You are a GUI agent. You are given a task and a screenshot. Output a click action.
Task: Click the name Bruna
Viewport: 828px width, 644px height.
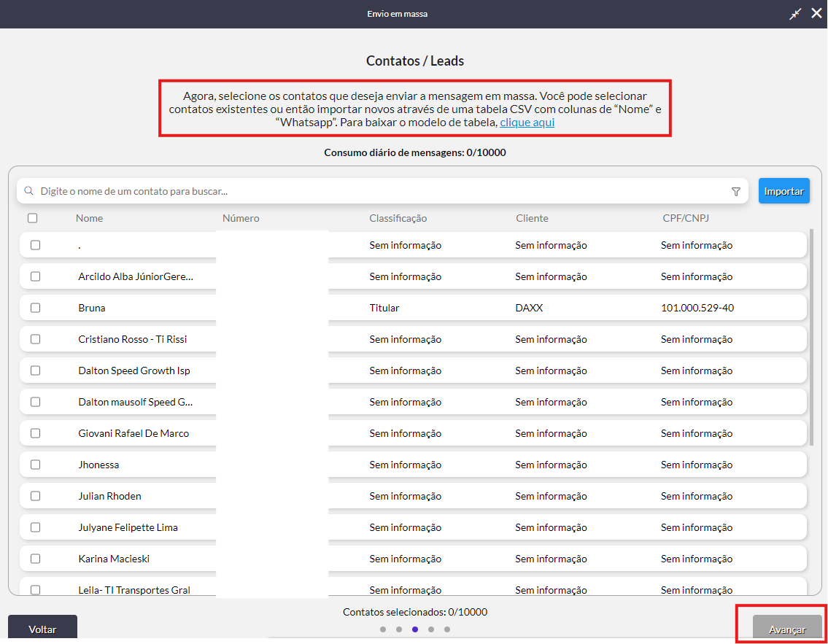point(92,308)
